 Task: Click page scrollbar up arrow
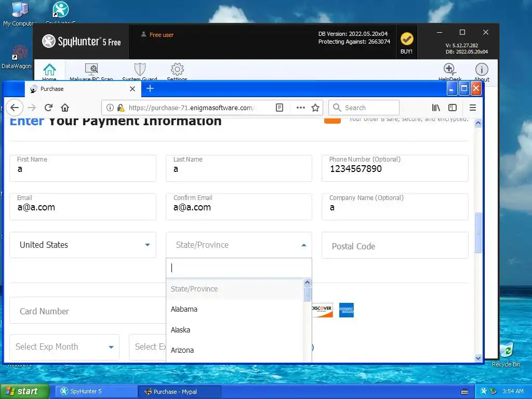(x=478, y=123)
